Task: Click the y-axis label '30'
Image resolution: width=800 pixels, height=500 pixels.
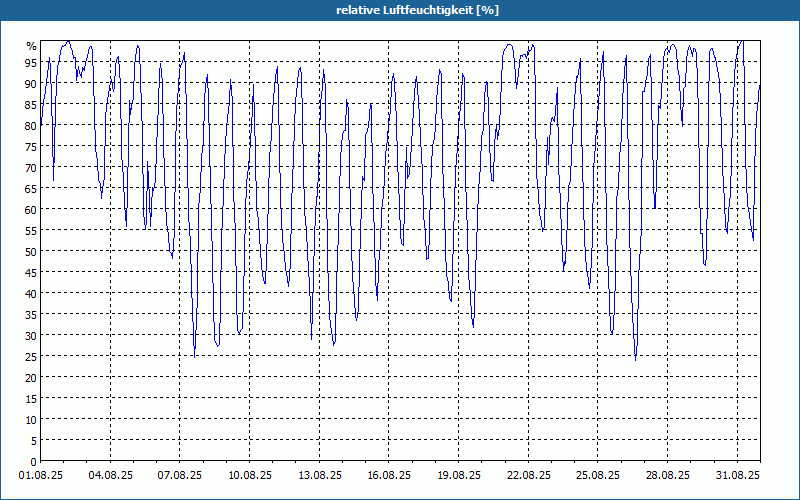Action: [x=32, y=336]
